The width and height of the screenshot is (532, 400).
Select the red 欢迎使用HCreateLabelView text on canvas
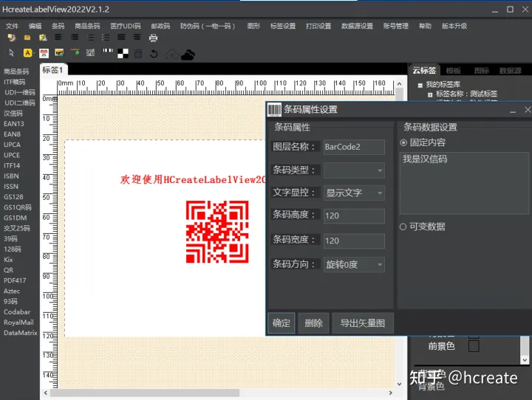tap(192, 179)
